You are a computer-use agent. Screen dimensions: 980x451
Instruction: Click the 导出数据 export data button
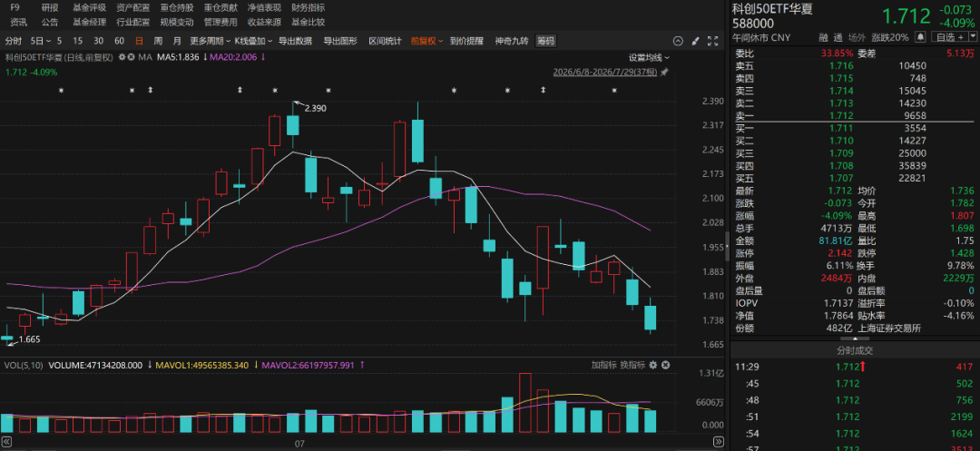pos(295,41)
